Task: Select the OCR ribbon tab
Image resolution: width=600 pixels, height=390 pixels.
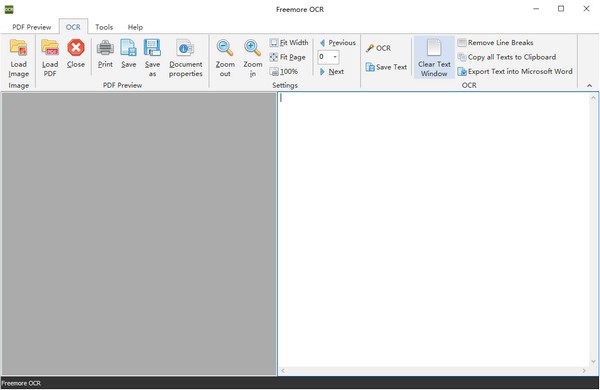Action: (x=73, y=27)
